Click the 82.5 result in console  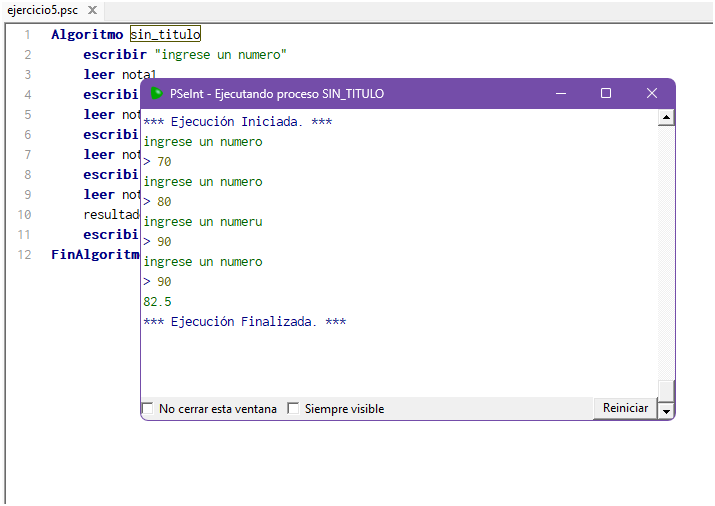click(158, 301)
